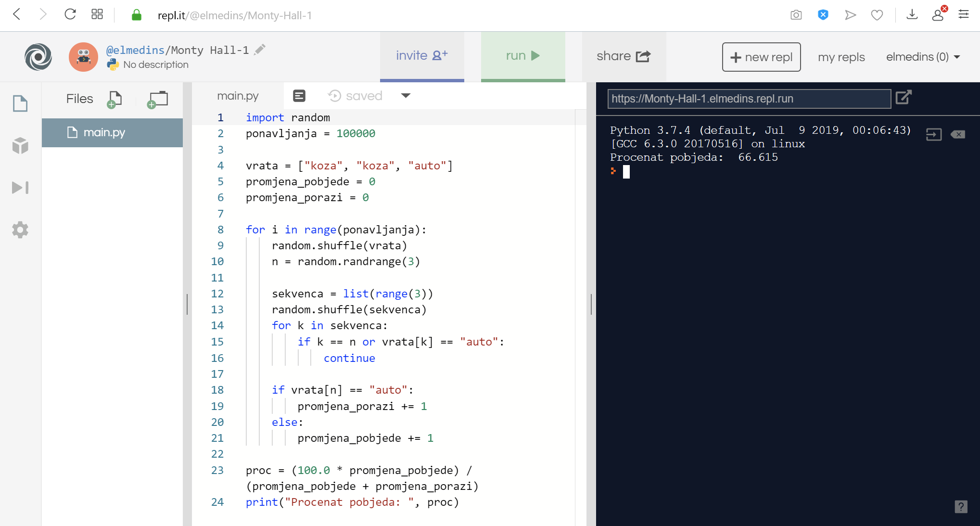The height and width of the screenshot is (526, 980).
Task: Clear the console output
Action: coord(957,134)
